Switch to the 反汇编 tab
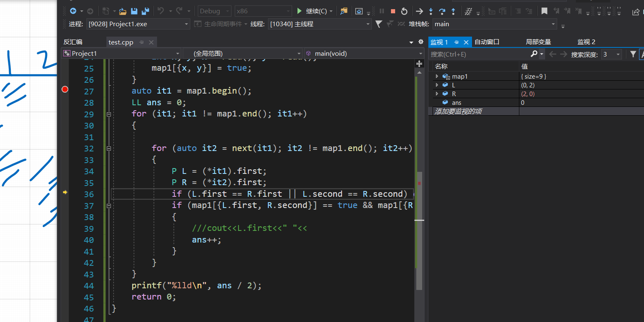This screenshot has width=644, height=322. coord(73,42)
